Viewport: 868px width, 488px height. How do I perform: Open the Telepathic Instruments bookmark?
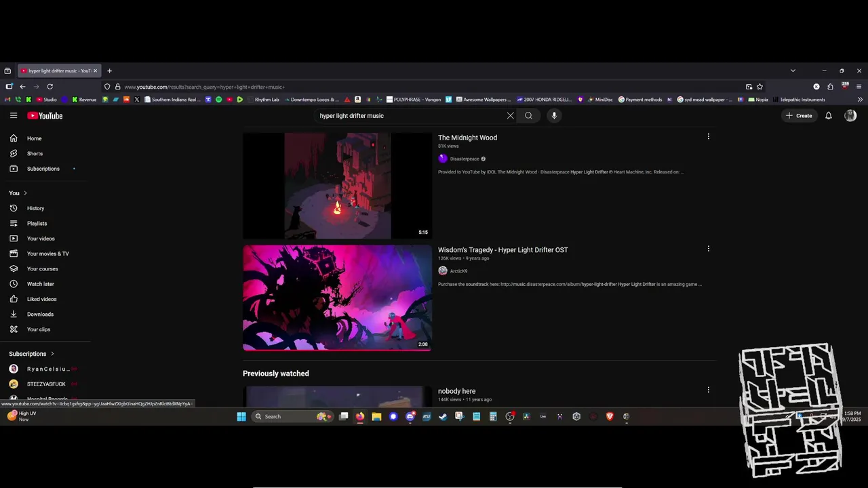(x=799, y=100)
